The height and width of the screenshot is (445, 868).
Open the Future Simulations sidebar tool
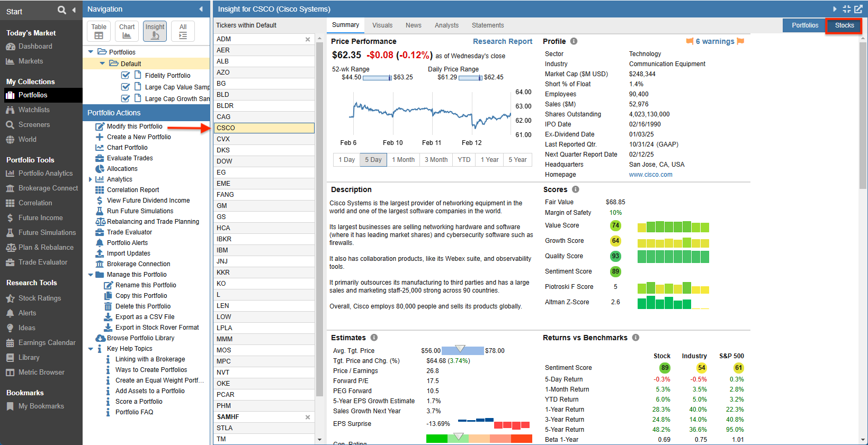[x=47, y=233]
